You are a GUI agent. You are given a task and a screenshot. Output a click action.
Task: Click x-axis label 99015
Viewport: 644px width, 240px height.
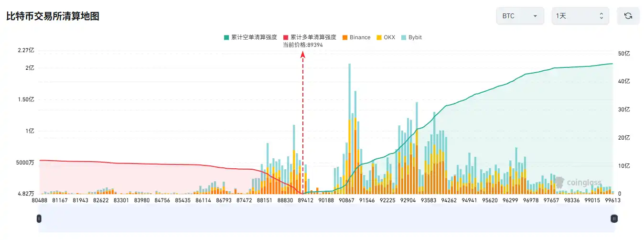(592, 201)
